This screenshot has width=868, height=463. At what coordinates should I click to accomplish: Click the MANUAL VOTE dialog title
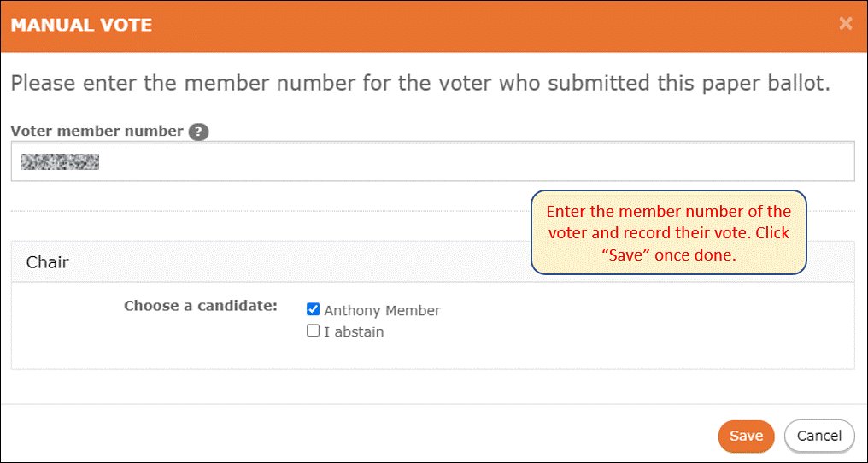click(x=82, y=26)
